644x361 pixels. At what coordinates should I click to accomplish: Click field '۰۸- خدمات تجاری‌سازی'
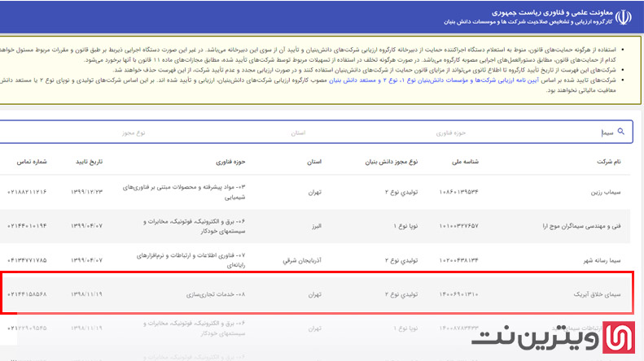click(216, 294)
